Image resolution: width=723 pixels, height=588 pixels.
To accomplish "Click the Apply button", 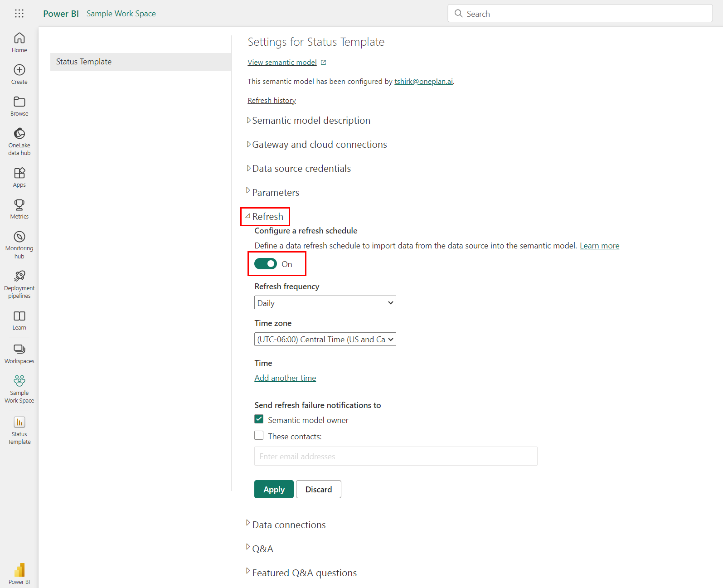I will pyautogui.click(x=274, y=489).
